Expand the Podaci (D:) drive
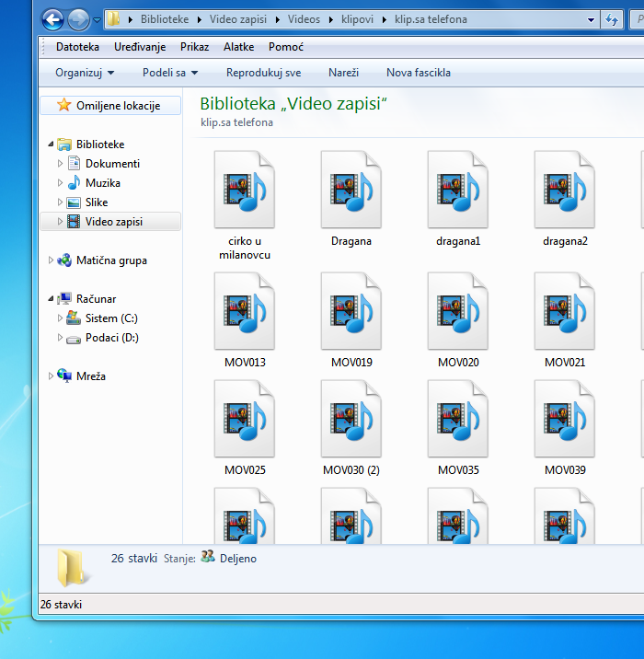The width and height of the screenshot is (644, 659). tap(60, 338)
